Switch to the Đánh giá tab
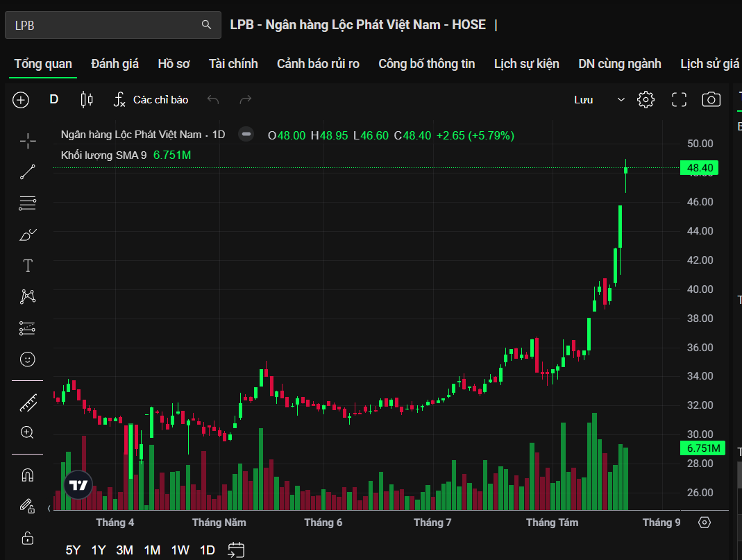This screenshot has height=560, width=742. 115,64
